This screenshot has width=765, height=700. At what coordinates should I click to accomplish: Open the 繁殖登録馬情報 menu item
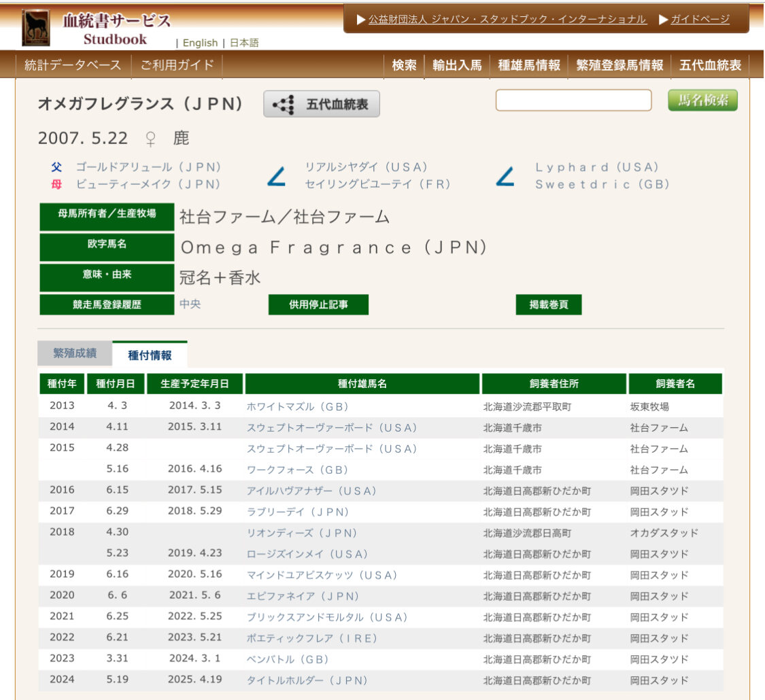click(x=619, y=65)
